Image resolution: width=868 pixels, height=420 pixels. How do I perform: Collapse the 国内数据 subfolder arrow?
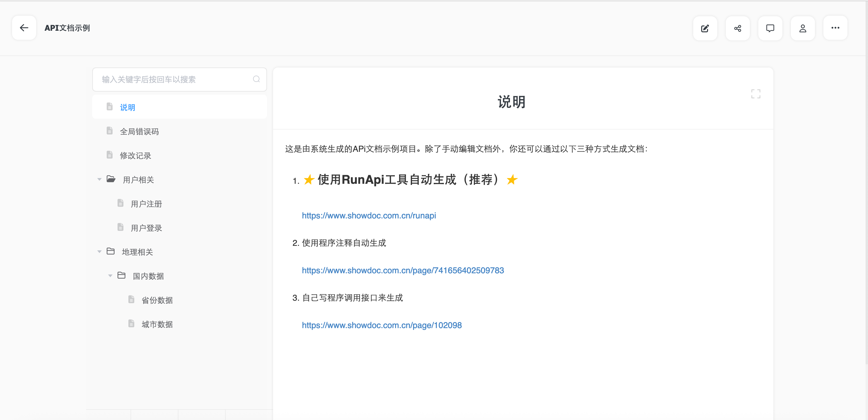tap(110, 276)
